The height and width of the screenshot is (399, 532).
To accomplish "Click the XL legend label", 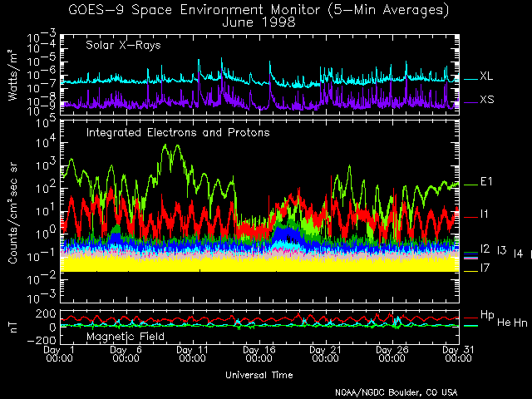I will (x=486, y=76).
